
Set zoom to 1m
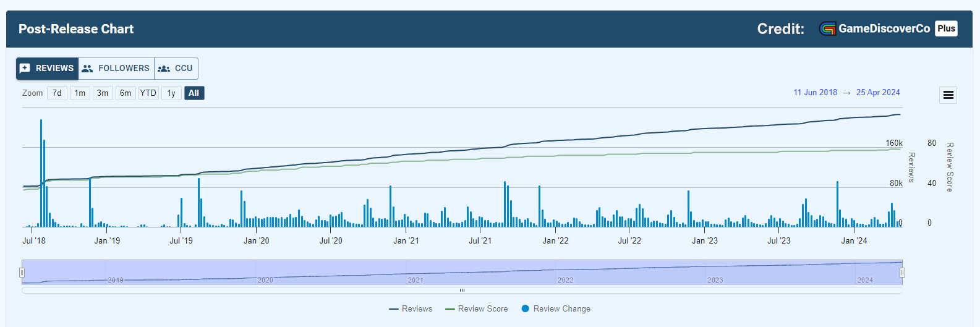(80, 93)
